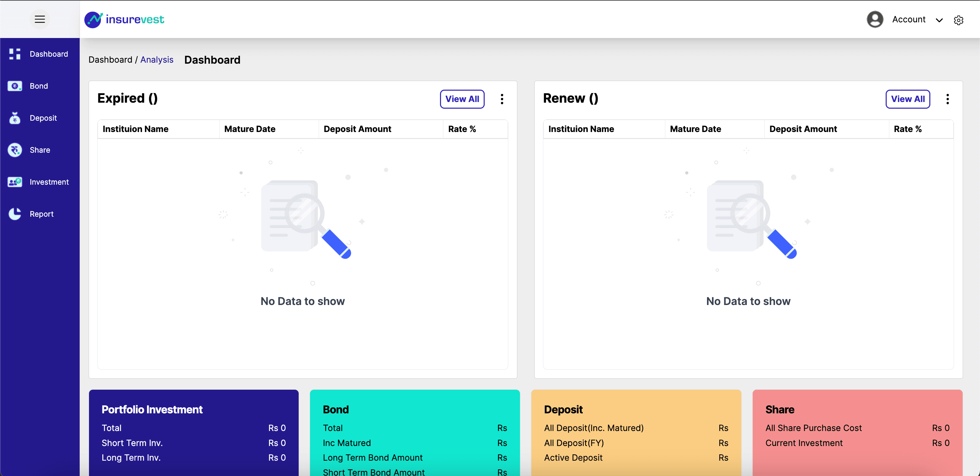
Task: Open the Expired panel three-dot menu
Action: (x=502, y=99)
